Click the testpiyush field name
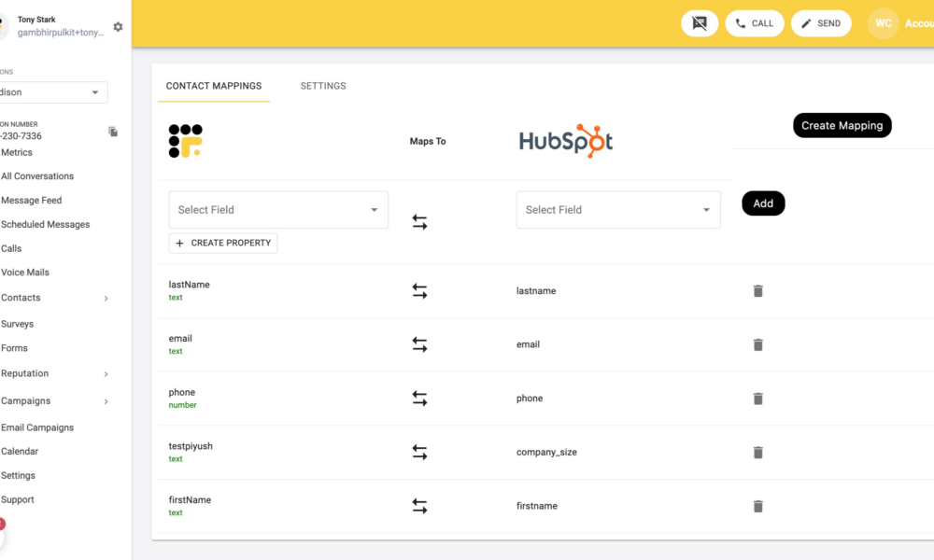 point(190,446)
